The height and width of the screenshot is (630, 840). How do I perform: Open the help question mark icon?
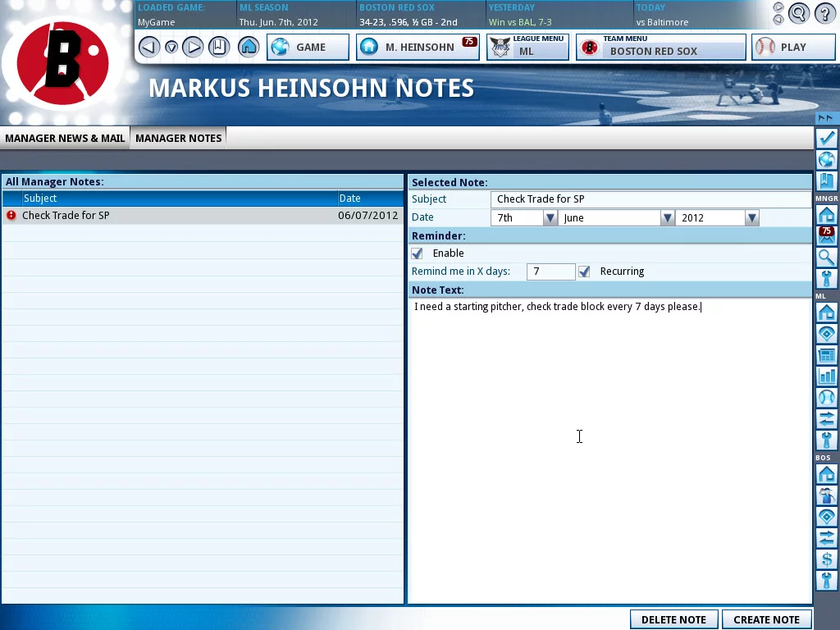click(825, 13)
